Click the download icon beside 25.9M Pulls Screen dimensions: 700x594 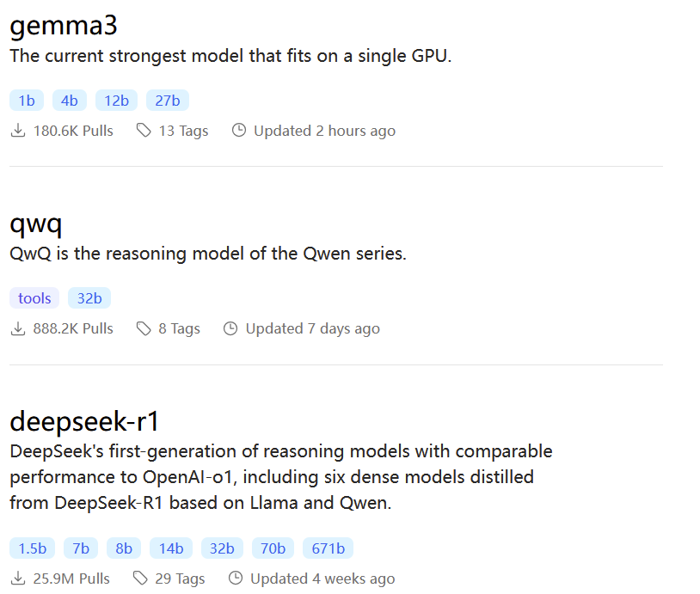16,578
